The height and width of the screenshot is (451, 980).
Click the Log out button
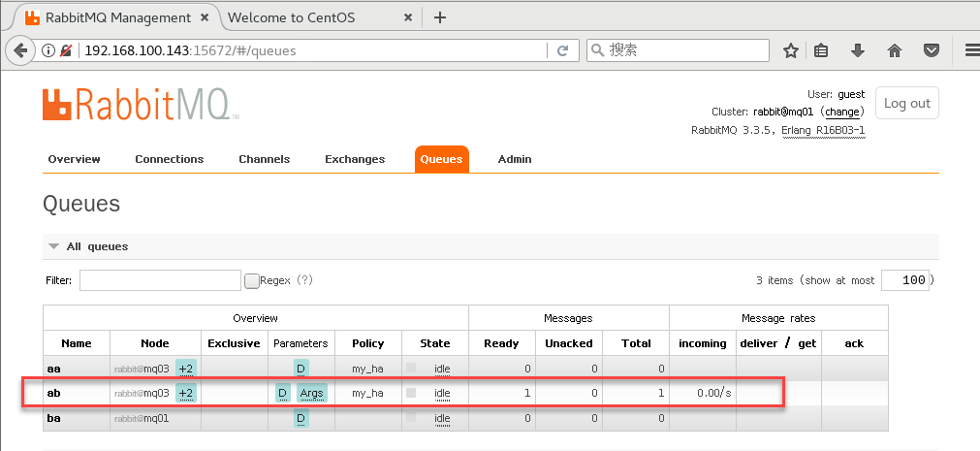click(x=907, y=103)
